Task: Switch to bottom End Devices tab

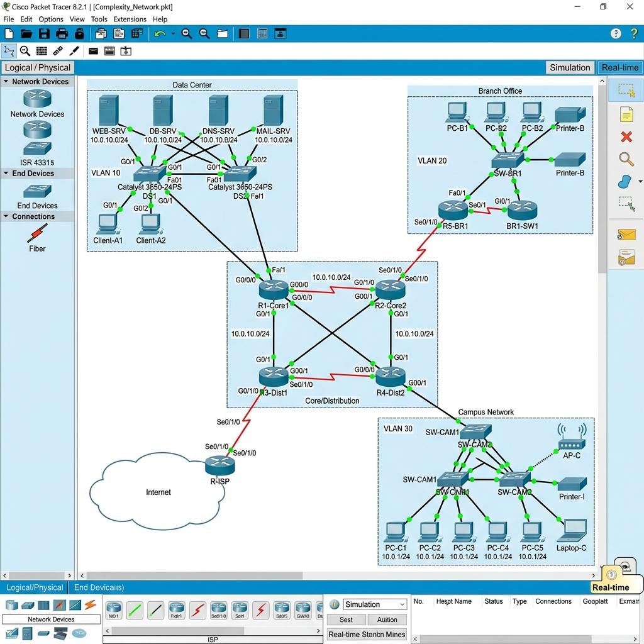Action: (99, 587)
